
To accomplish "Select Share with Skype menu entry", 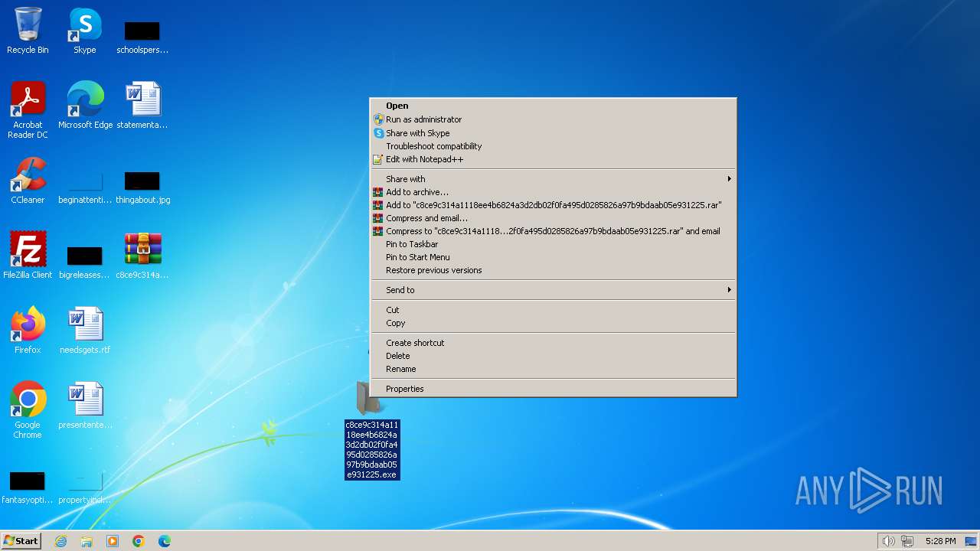I will pos(553,133).
